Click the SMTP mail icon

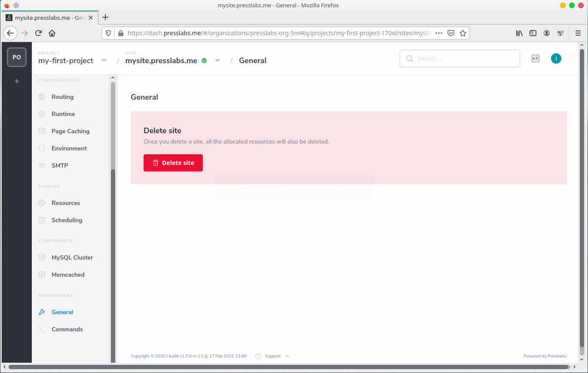pyautogui.click(x=42, y=165)
